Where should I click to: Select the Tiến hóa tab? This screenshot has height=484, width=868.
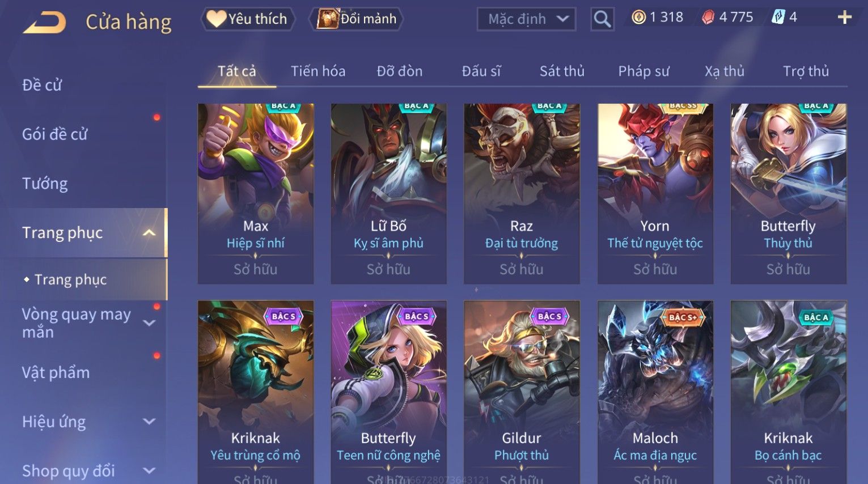point(318,71)
